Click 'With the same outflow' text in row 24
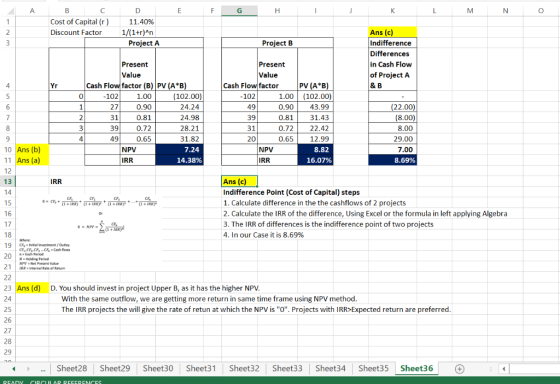 209,299
